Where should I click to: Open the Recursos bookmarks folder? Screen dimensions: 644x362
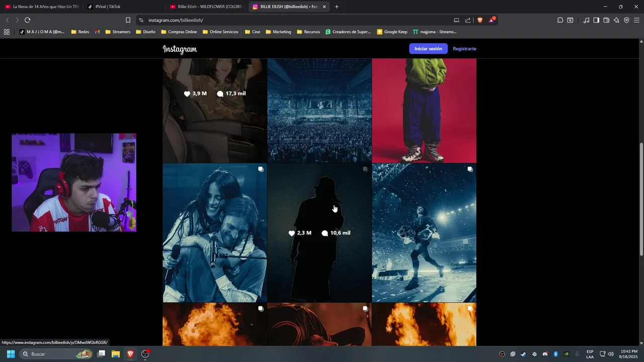point(308,32)
